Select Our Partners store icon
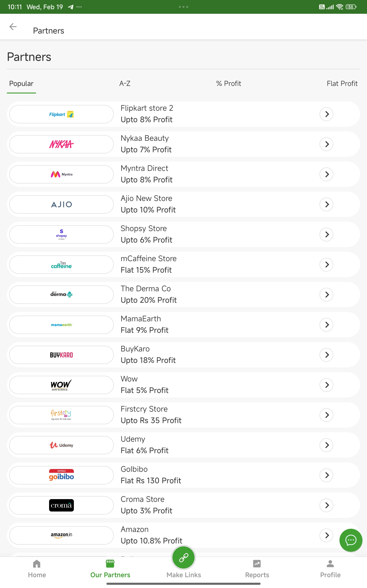 coord(110,564)
